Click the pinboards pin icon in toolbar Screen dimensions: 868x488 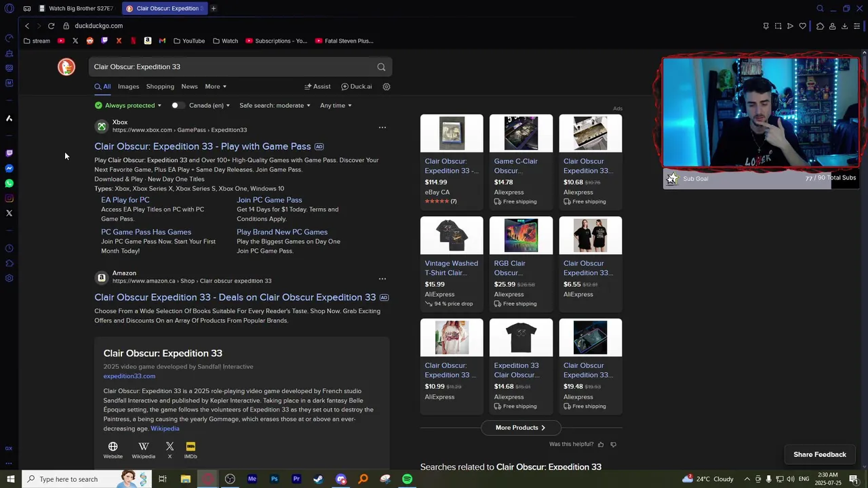766,26
